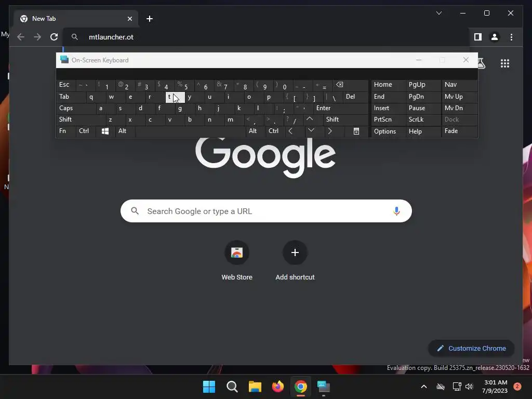Toggle left Ctrl key on keyboard
Screen dimensions: 532x399
pos(86,131)
